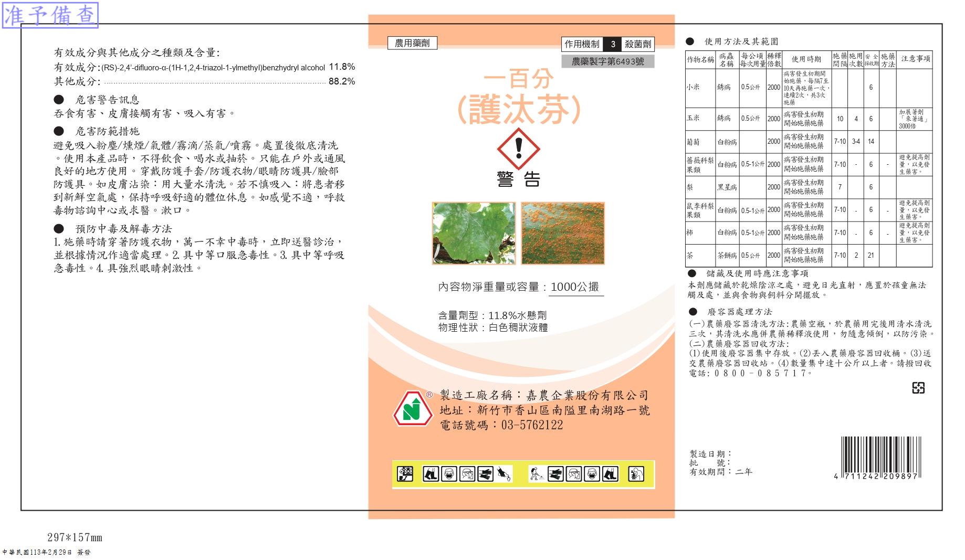
Task: Click the factory address line
Action: pos(544,410)
